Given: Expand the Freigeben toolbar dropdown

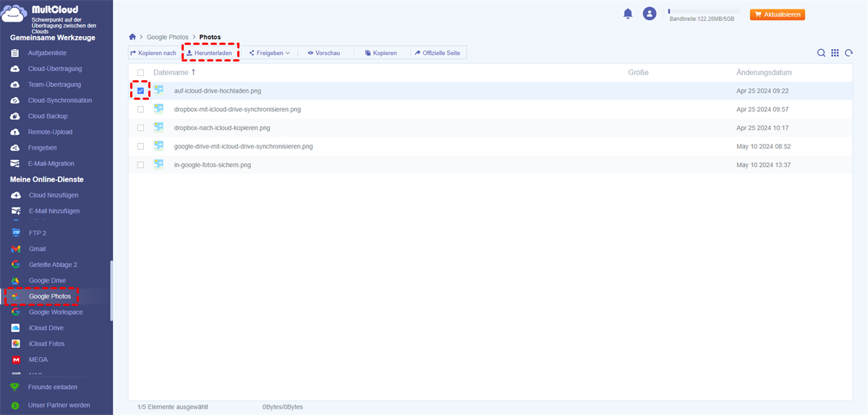Looking at the screenshot, I should (x=269, y=53).
